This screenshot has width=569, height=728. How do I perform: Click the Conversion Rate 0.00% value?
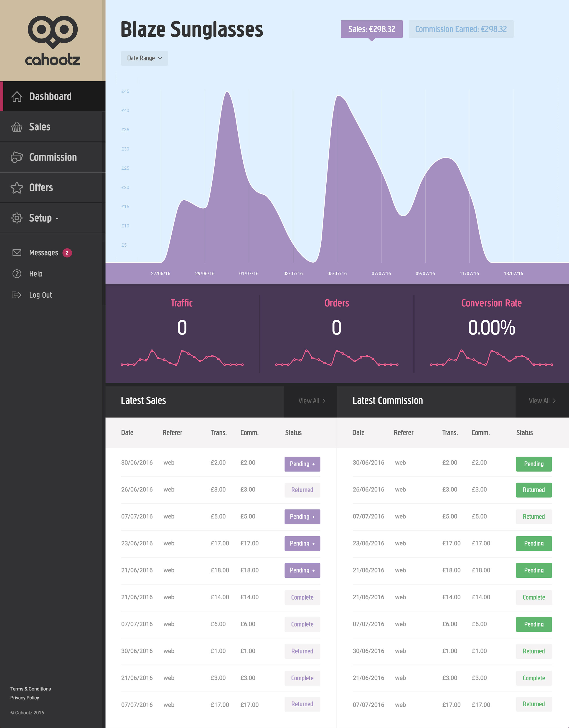point(491,328)
